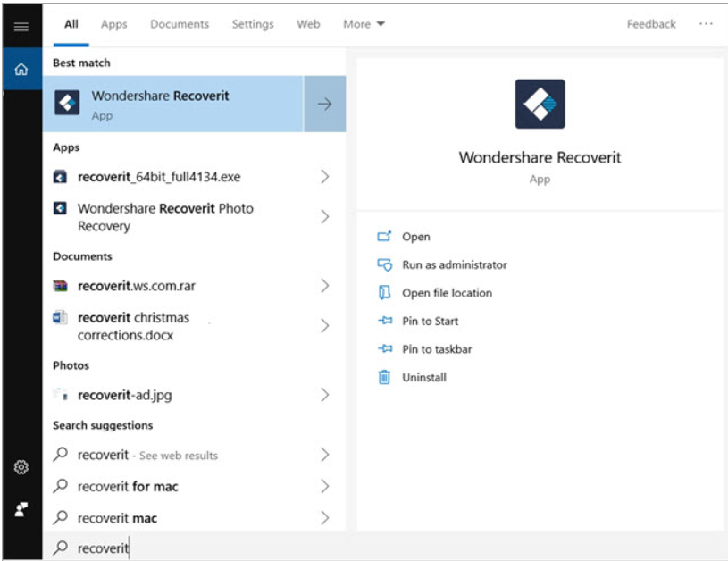Image resolution: width=728 pixels, height=561 pixels.
Task: Open the hamburger menu icon
Action: [x=21, y=26]
